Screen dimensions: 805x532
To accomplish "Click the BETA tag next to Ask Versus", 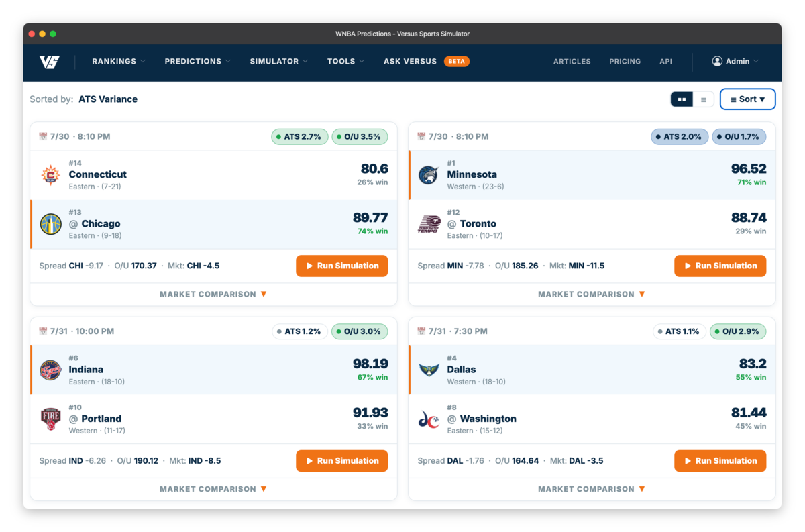I will (457, 61).
